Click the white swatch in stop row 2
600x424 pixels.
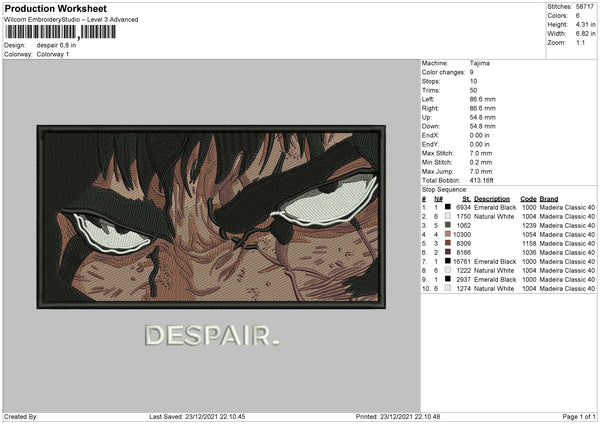pos(447,216)
